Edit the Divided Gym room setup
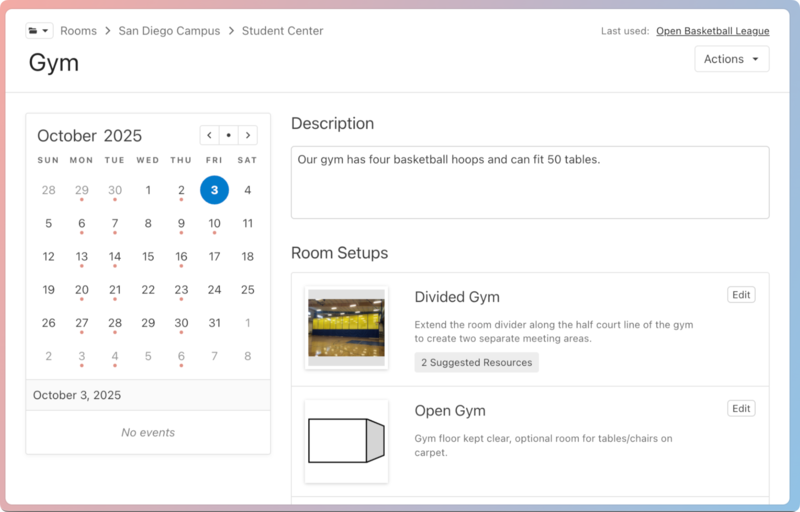Viewport: 800px width, 512px height. [x=741, y=295]
